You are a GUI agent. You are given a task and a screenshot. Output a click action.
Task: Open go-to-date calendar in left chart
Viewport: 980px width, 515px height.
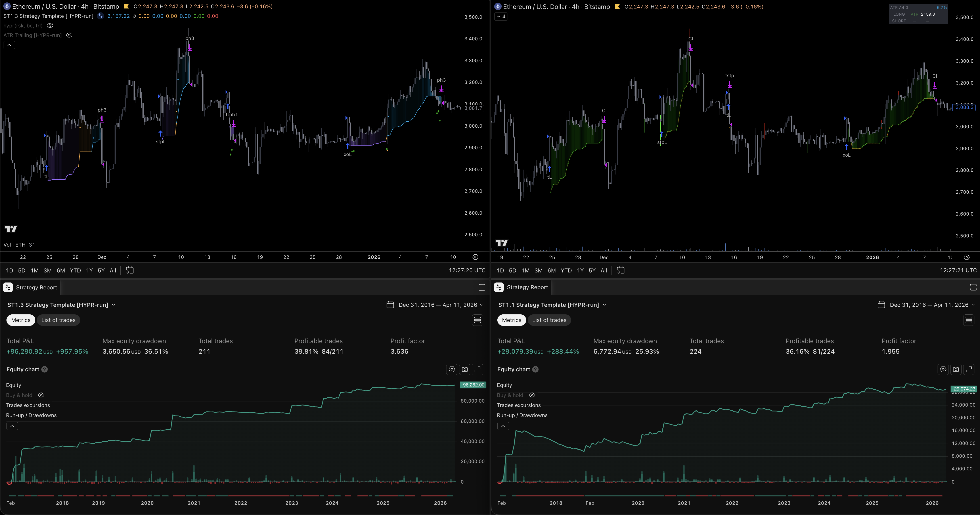130,270
